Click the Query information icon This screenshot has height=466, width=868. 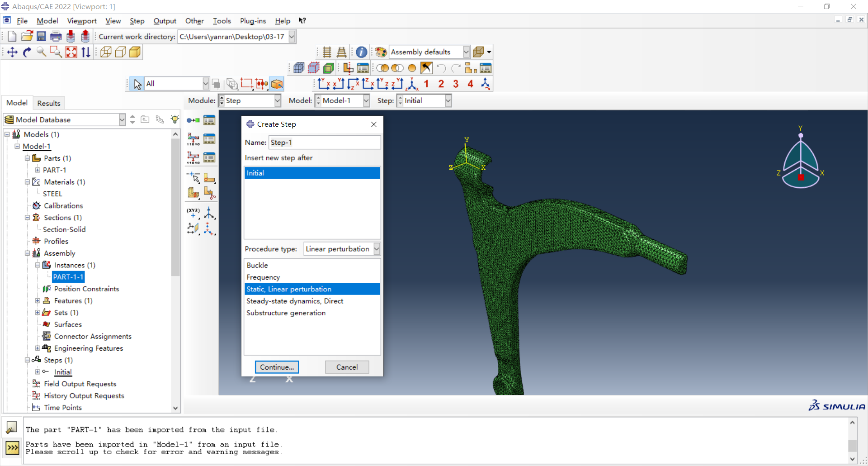(x=361, y=52)
